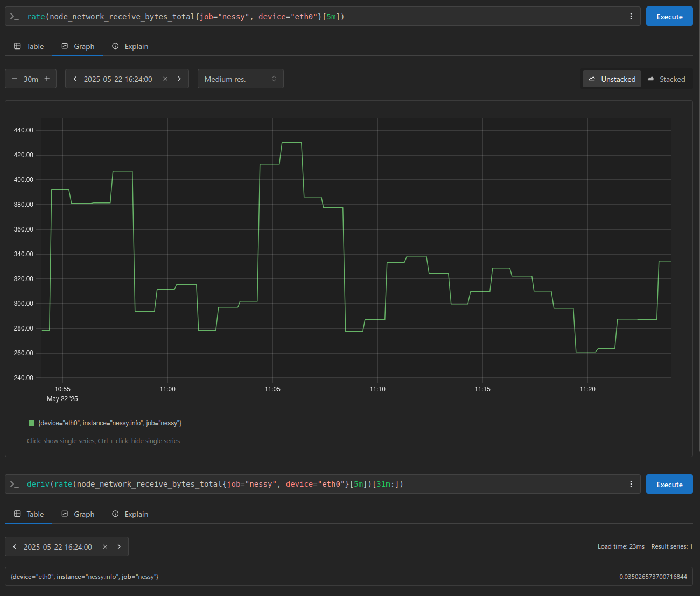700x596 pixels.
Task: Execute the deriv query
Action: [x=669, y=485]
